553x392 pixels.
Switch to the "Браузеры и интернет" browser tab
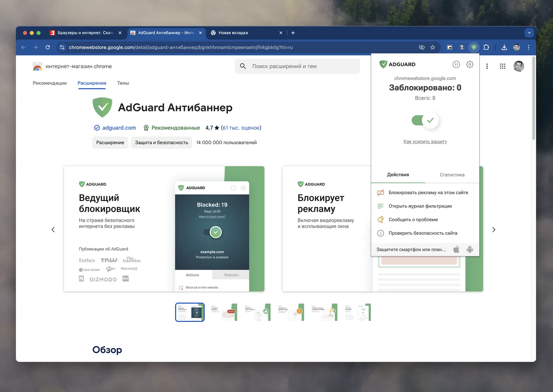(x=86, y=33)
